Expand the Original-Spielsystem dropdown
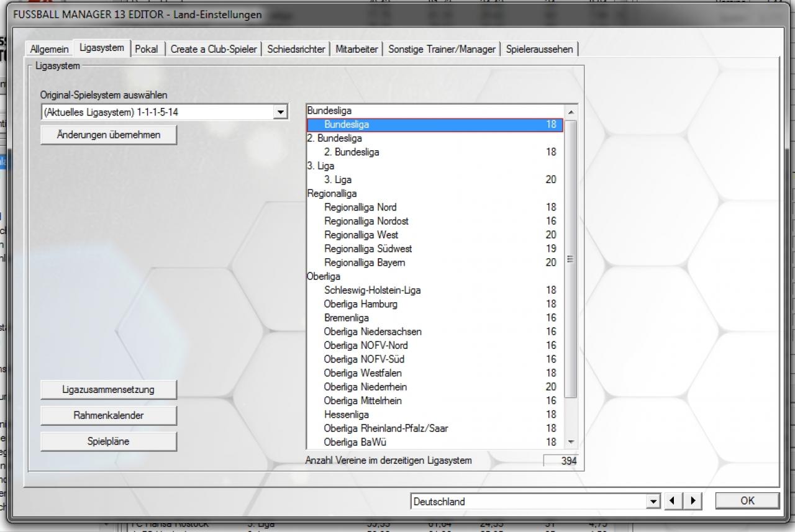Screen dimensions: 795x532 point(281,112)
